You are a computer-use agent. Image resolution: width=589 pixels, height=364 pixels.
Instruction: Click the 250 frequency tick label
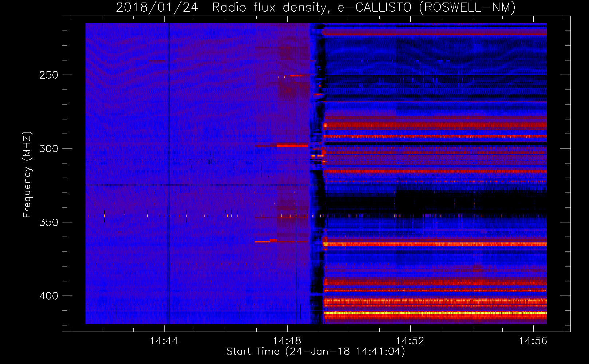pyautogui.click(x=49, y=75)
